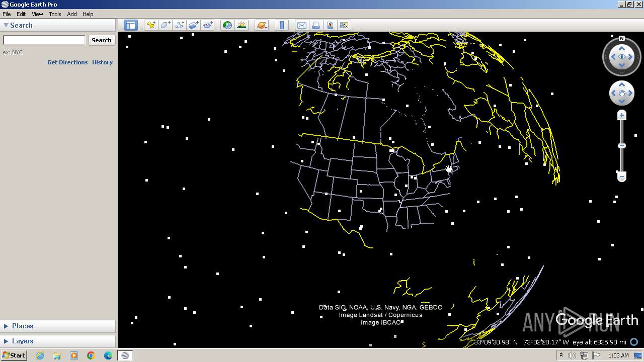Open the planet switcher dropdown

point(262,25)
